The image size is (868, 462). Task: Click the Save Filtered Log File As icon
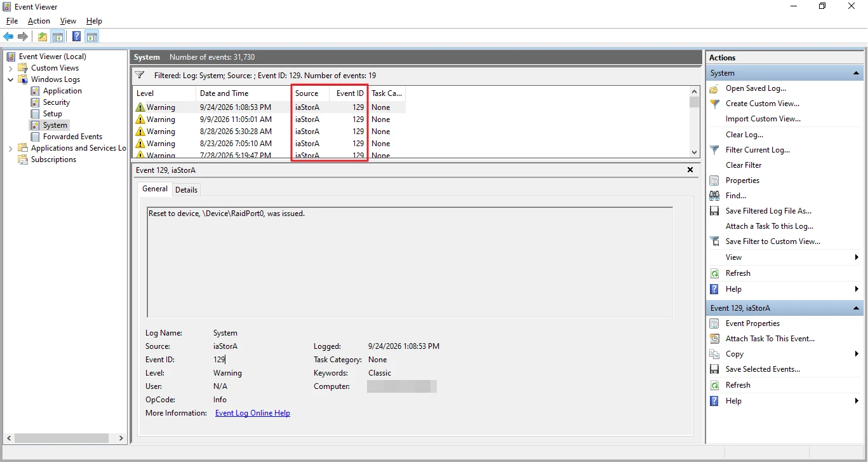[x=714, y=211]
